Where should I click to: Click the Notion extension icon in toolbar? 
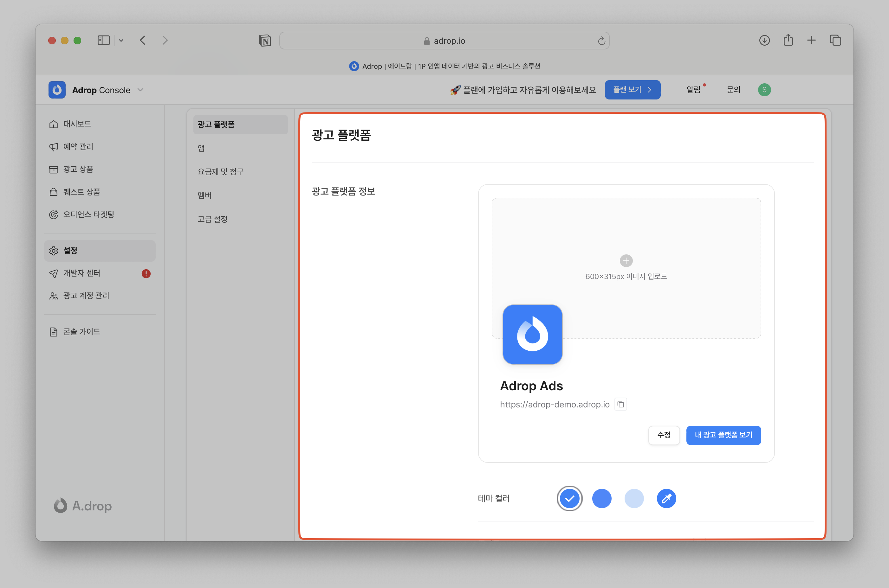265,41
